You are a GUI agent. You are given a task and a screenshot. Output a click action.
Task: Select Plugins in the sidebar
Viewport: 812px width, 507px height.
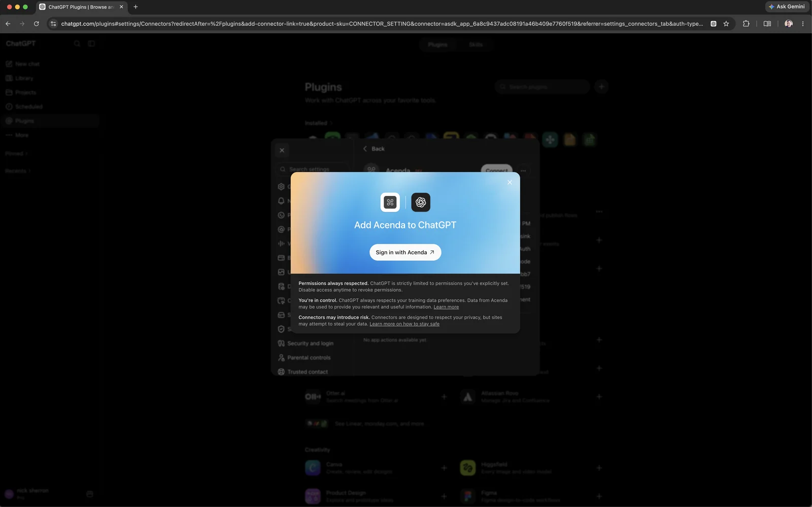pyautogui.click(x=51, y=121)
